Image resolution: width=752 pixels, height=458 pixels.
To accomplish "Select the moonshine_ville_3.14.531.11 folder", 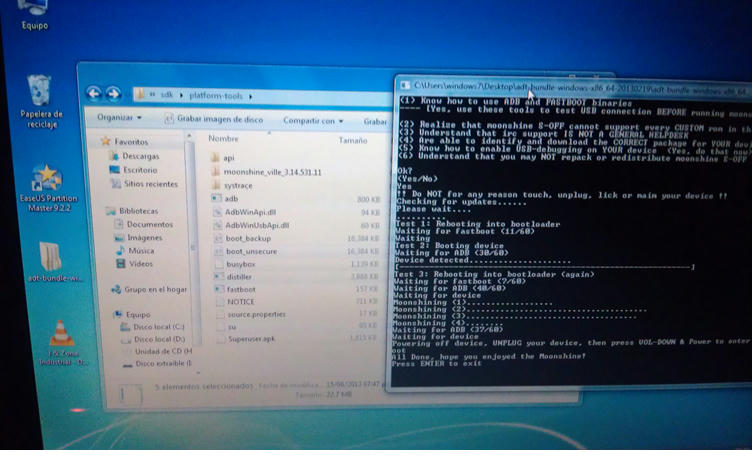I will point(271,172).
